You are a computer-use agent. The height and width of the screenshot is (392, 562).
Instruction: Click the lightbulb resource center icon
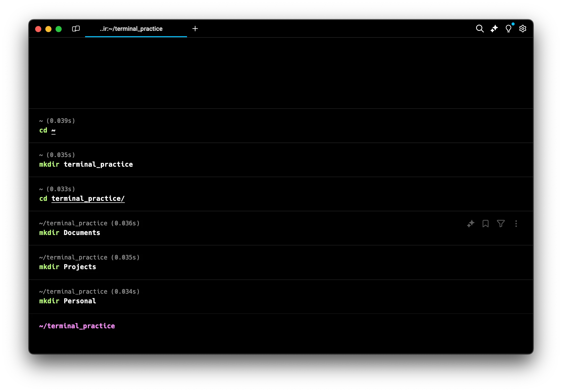click(x=508, y=29)
